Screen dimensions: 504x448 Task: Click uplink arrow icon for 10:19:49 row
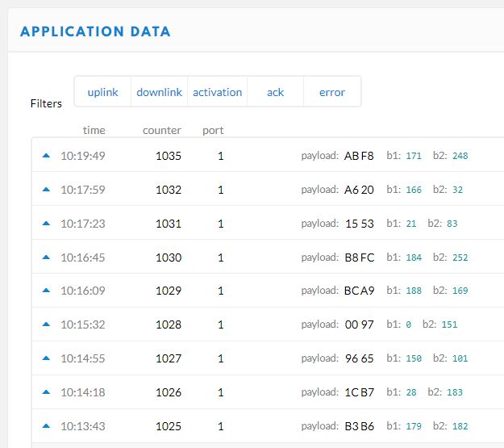tap(46, 156)
